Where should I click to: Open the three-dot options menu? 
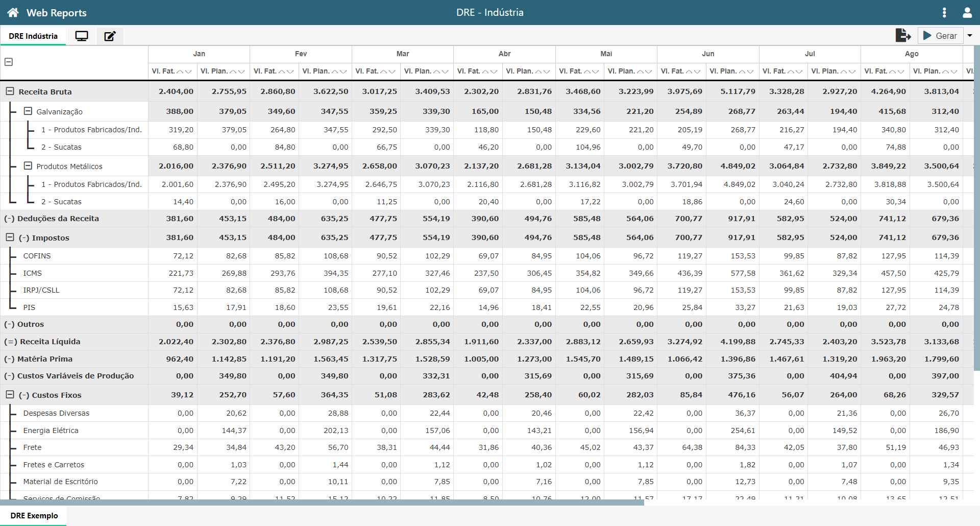tap(944, 12)
